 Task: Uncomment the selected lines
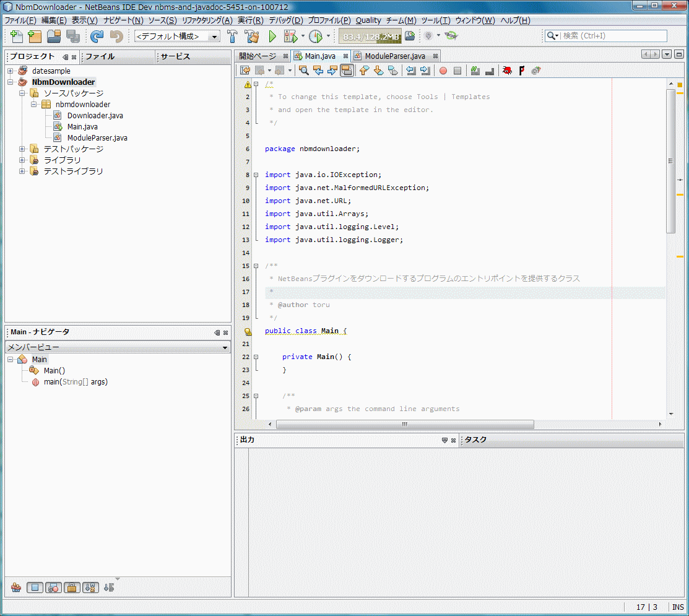(x=490, y=71)
